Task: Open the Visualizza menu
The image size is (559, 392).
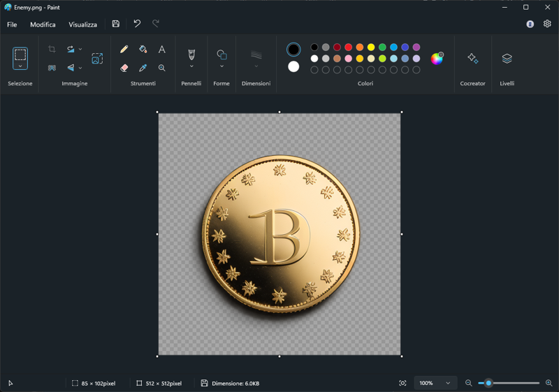Action: click(82, 24)
